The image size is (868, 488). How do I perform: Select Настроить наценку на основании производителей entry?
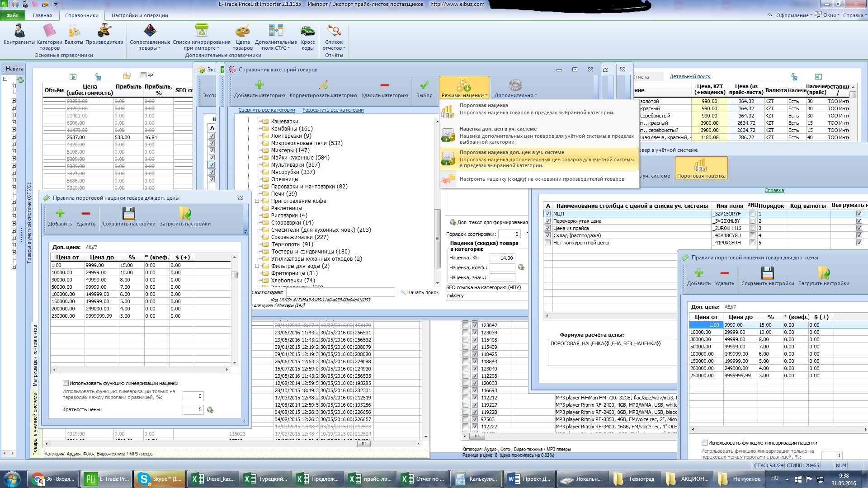539,179
